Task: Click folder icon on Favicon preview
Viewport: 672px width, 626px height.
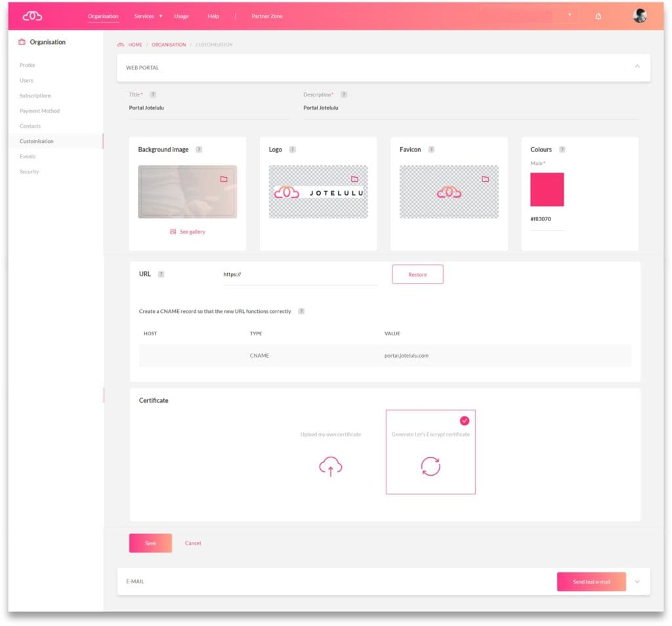Action: pyautogui.click(x=485, y=178)
